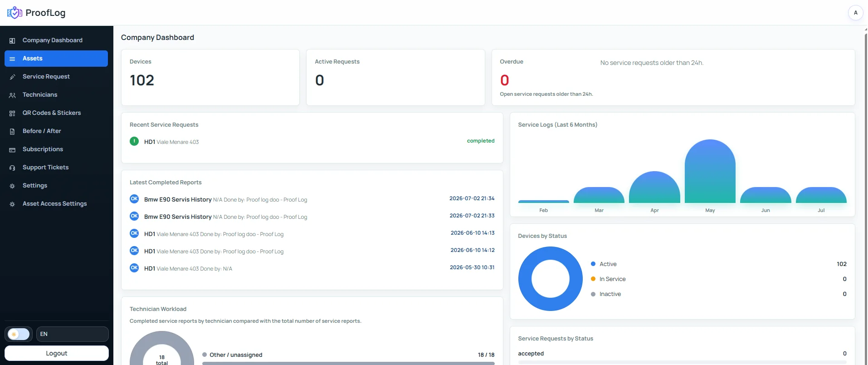Click the Settings gear icon

tap(12, 186)
